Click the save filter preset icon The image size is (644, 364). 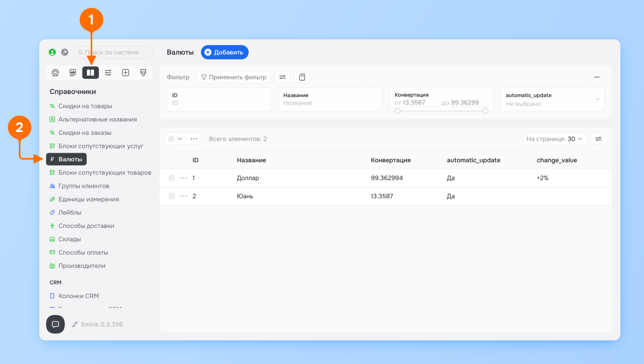pyautogui.click(x=302, y=77)
